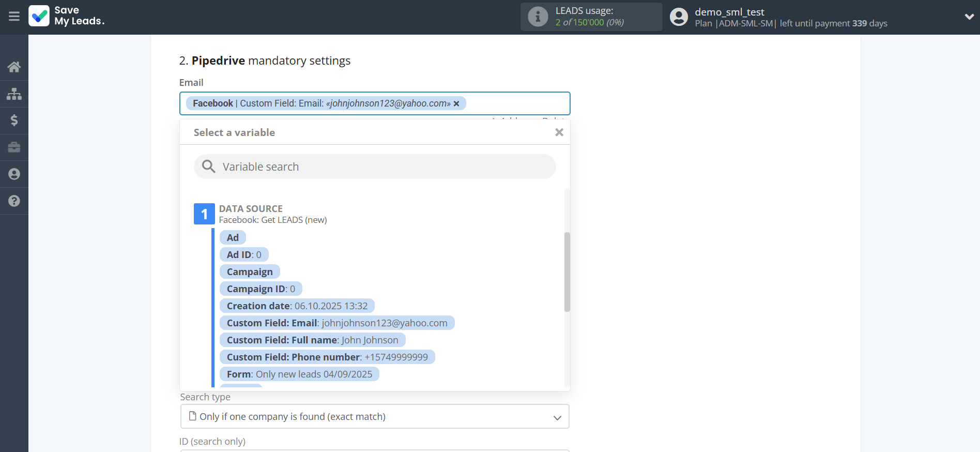Open the briefcase services icon
The image size is (980, 452).
point(14,147)
